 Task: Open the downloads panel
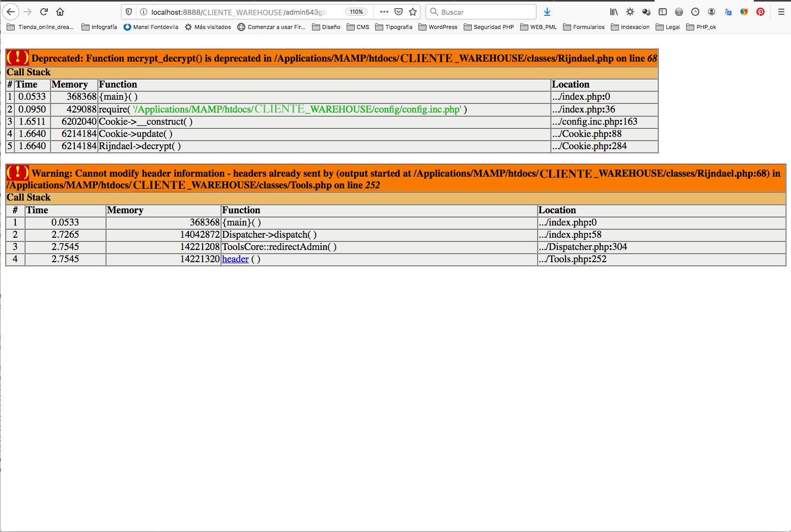(x=547, y=12)
